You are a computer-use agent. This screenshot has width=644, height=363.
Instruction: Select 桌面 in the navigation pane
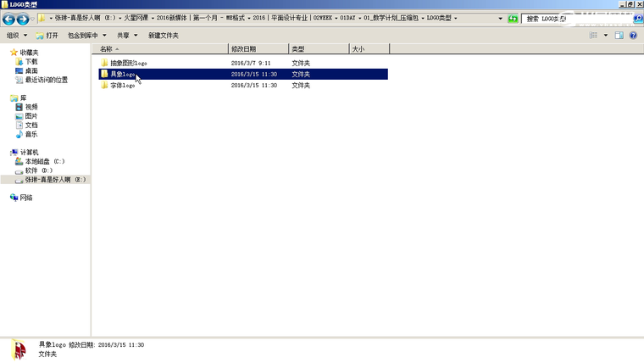[31, 71]
